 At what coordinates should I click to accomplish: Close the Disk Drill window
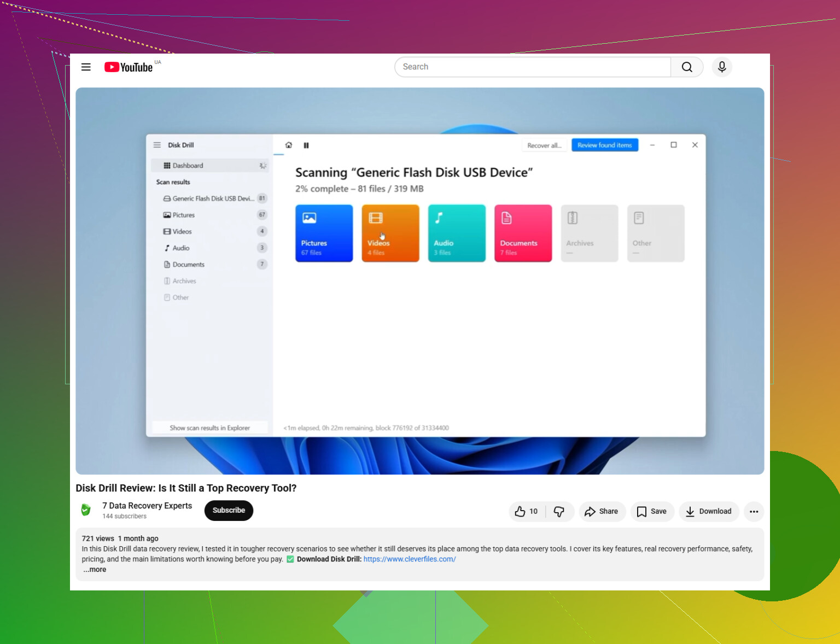(x=695, y=145)
